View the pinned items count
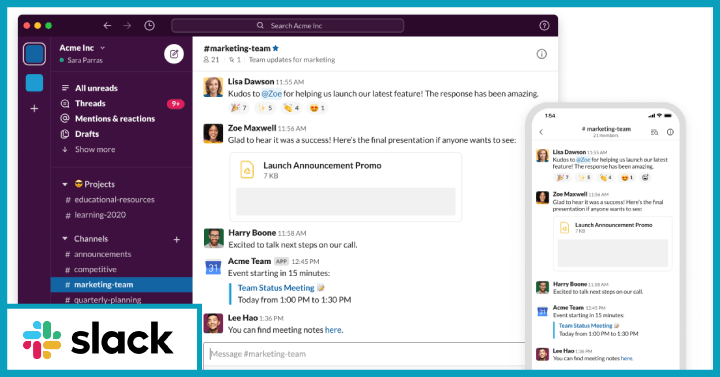 tap(235, 60)
